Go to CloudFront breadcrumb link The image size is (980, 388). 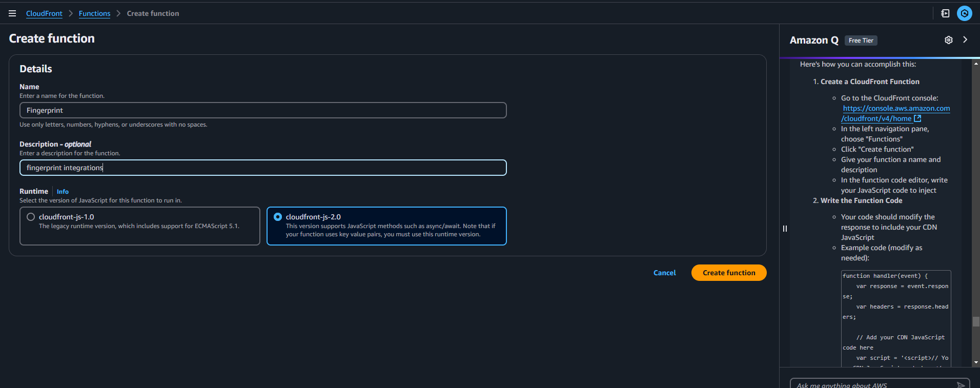pyautogui.click(x=44, y=13)
